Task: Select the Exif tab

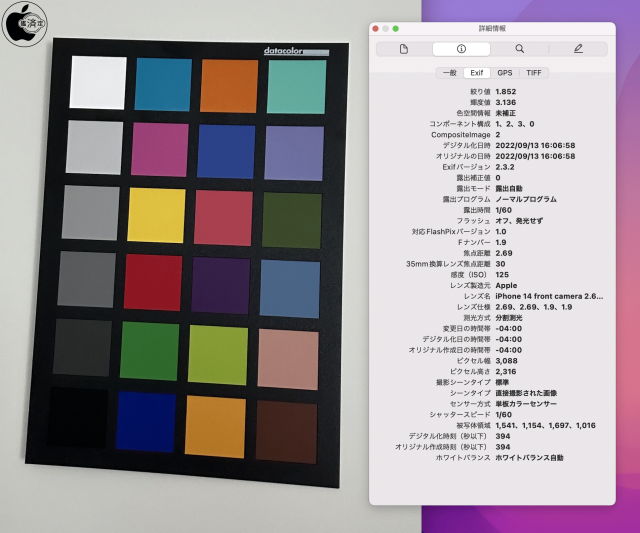Action: [x=477, y=73]
